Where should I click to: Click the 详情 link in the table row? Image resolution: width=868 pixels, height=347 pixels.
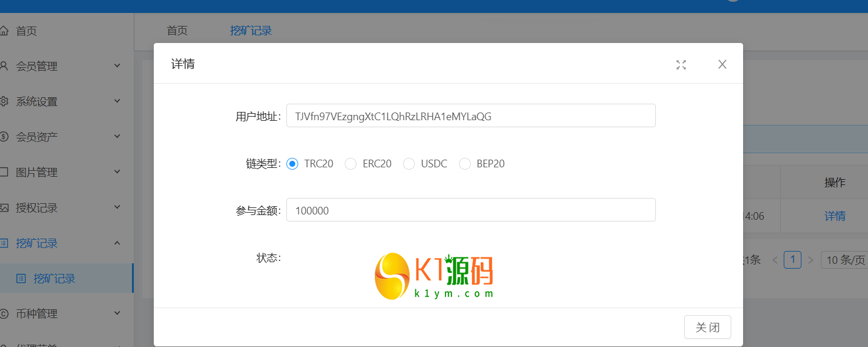(834, 216)
